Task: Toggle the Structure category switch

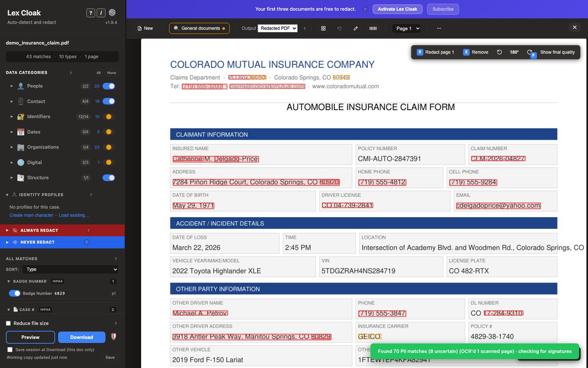Action: point(109,178)
